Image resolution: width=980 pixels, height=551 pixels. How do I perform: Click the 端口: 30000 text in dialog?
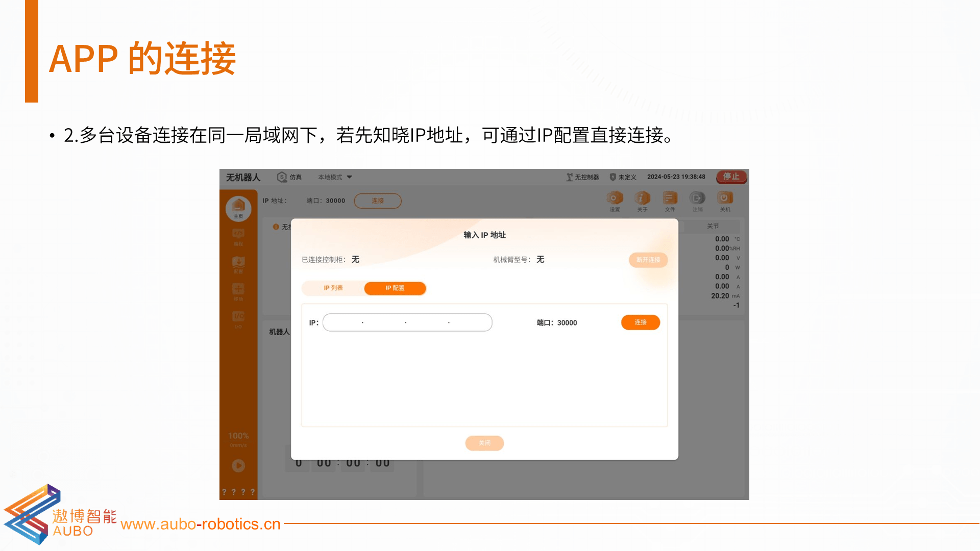pyautogui.click(x=557, y=323)
